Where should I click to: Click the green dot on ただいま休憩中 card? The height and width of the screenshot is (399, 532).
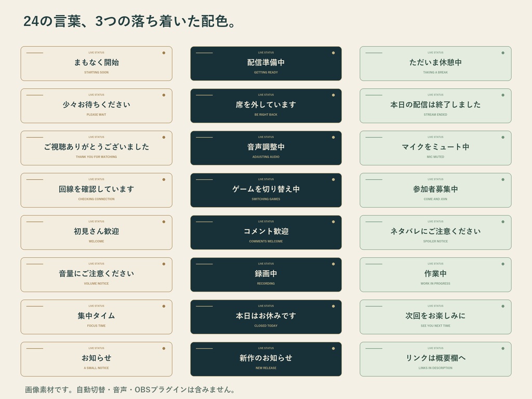pyautogui.click(x=503, y=53)
